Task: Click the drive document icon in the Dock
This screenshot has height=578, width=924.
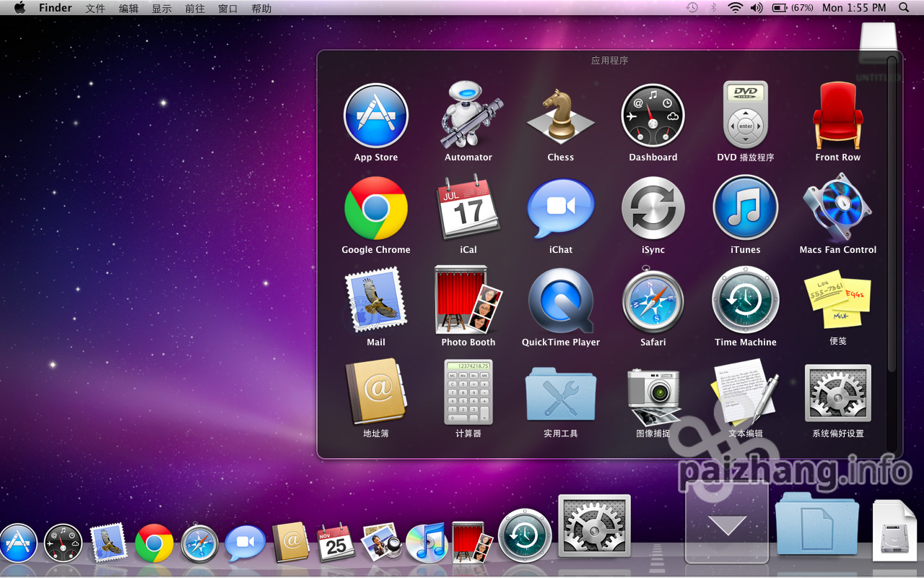Action: tap(894, 530)
